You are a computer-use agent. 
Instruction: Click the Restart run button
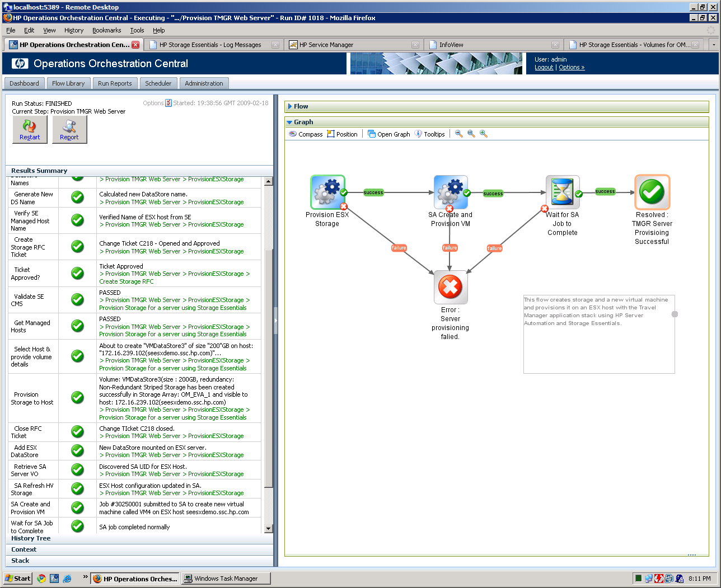point(30,130)
